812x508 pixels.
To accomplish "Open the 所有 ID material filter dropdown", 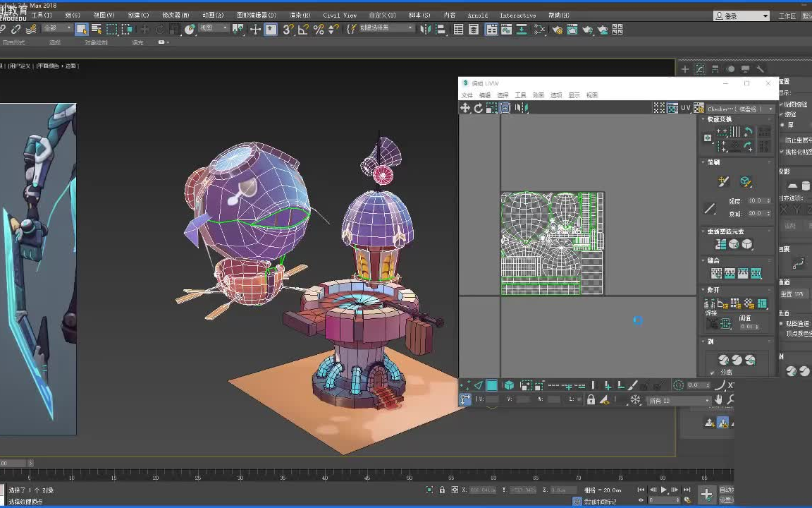I will (678, 401).
